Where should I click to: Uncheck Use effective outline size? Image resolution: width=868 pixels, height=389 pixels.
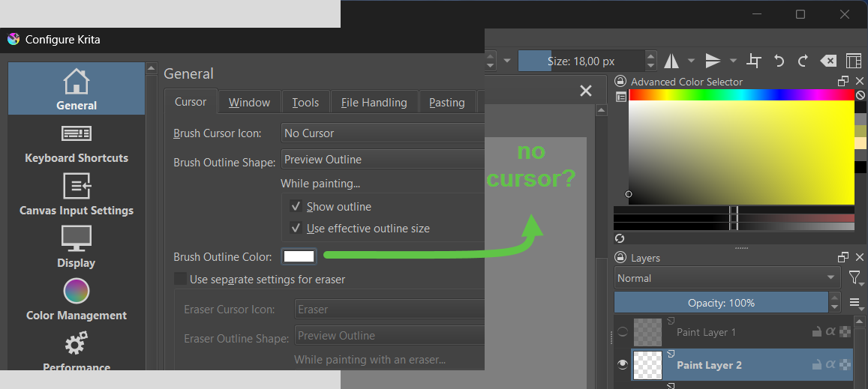pos(296,228)
